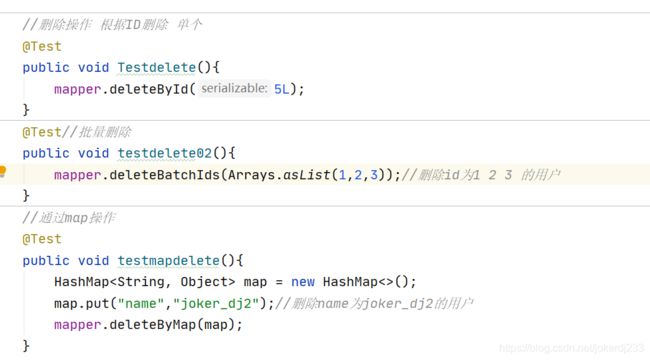Click the 5L argument value
650x360 pixels.
(x=281, y=89)
